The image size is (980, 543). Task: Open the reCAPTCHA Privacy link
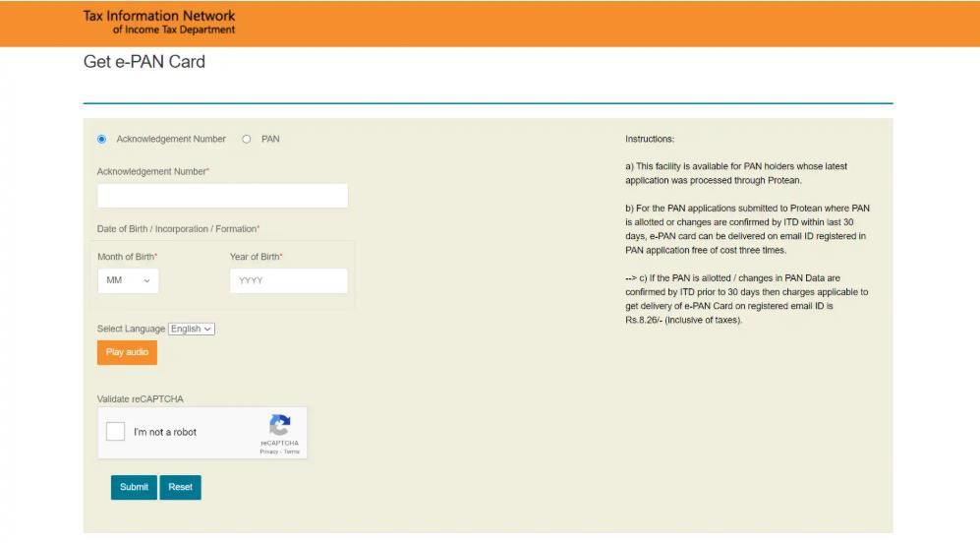tap(268, 452)
